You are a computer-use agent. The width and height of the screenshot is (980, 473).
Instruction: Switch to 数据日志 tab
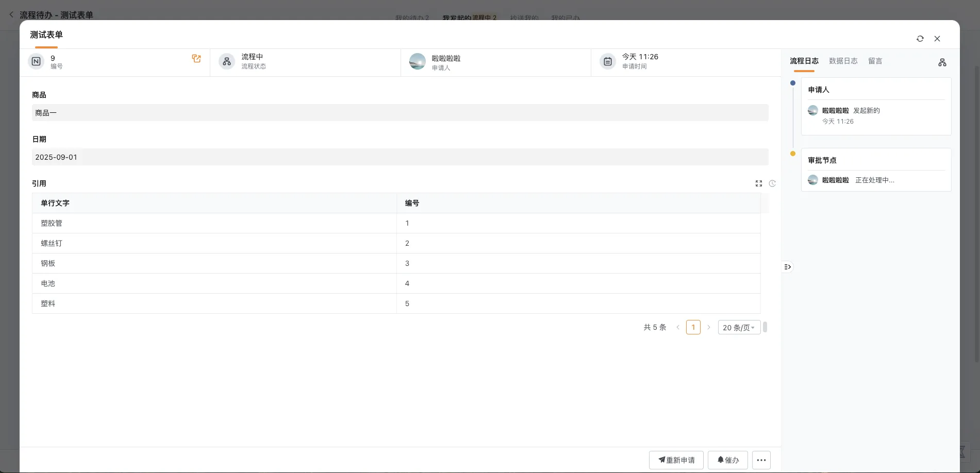click(843, 61)
